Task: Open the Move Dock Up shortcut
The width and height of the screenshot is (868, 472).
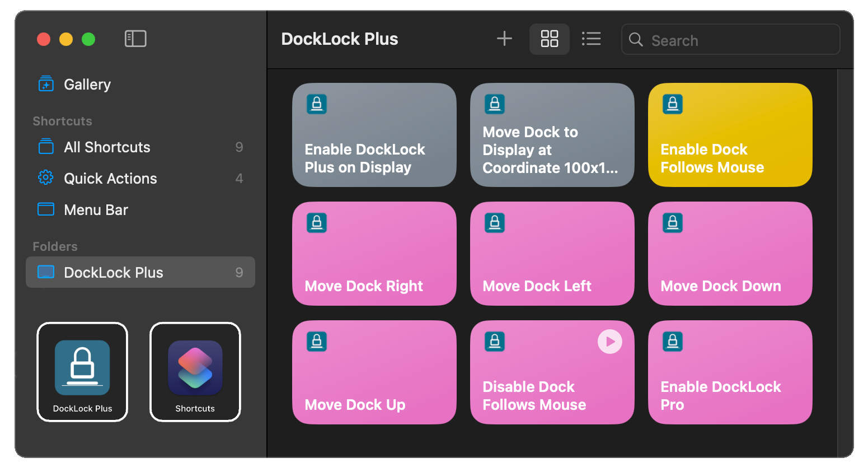Action: coord(374,372)
